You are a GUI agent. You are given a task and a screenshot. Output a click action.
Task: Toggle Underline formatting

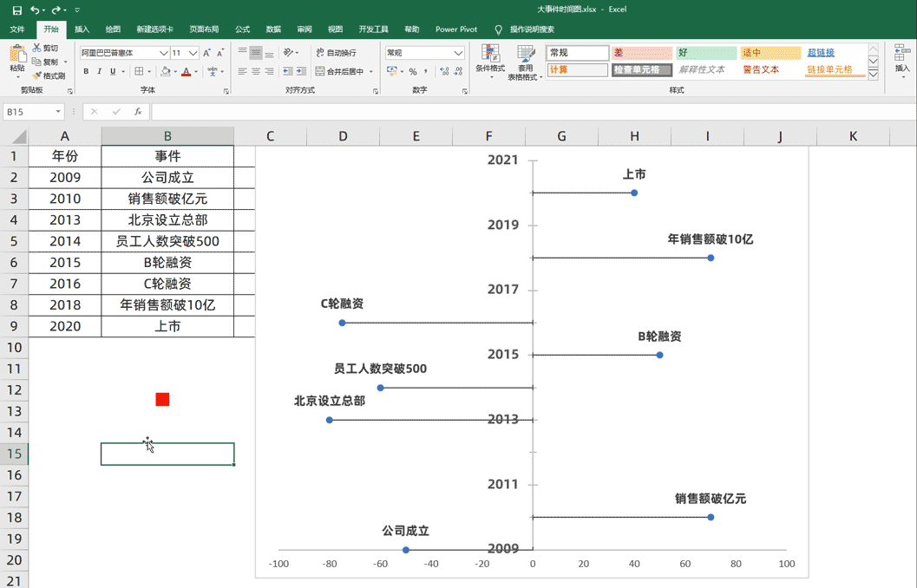[113, 71]
